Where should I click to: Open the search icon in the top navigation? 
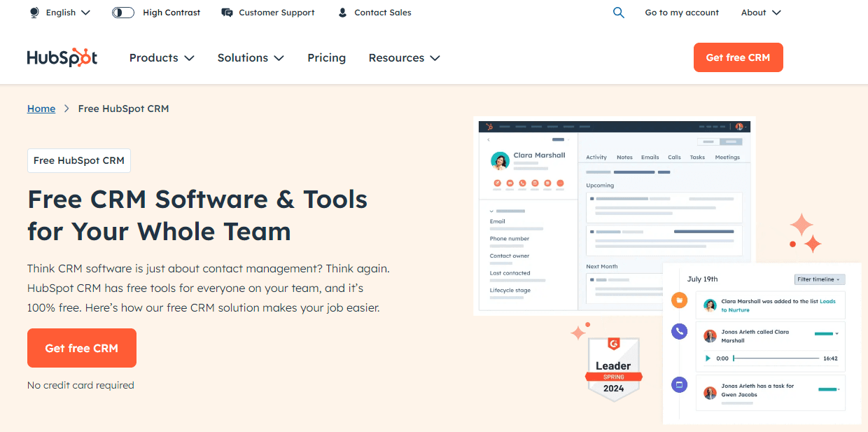coord(618,12)
